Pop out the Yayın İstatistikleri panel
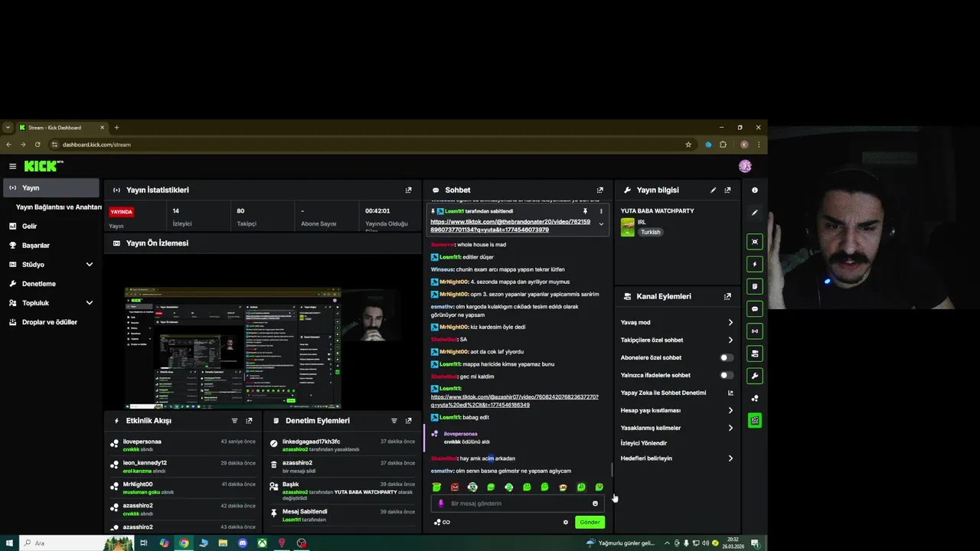This screenshot has width=980, height=551. pyautogui.click(x=408, y=190)
